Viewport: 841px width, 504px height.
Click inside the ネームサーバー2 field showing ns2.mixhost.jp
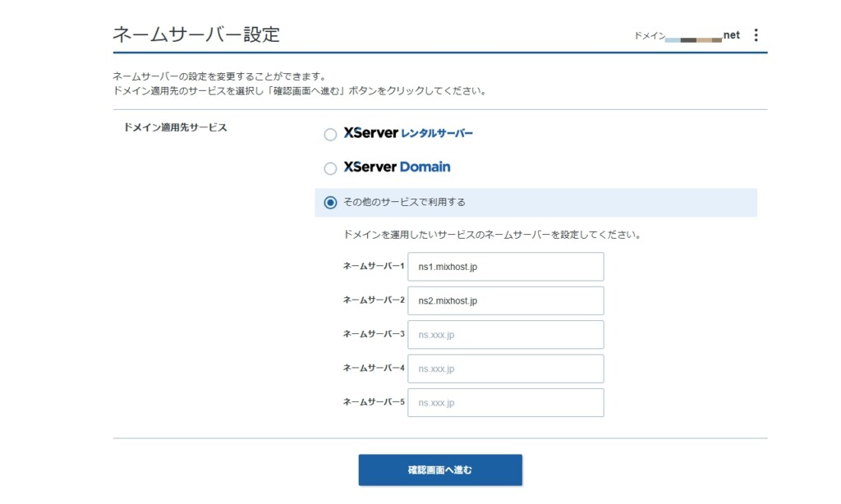(x=505, y=300)
